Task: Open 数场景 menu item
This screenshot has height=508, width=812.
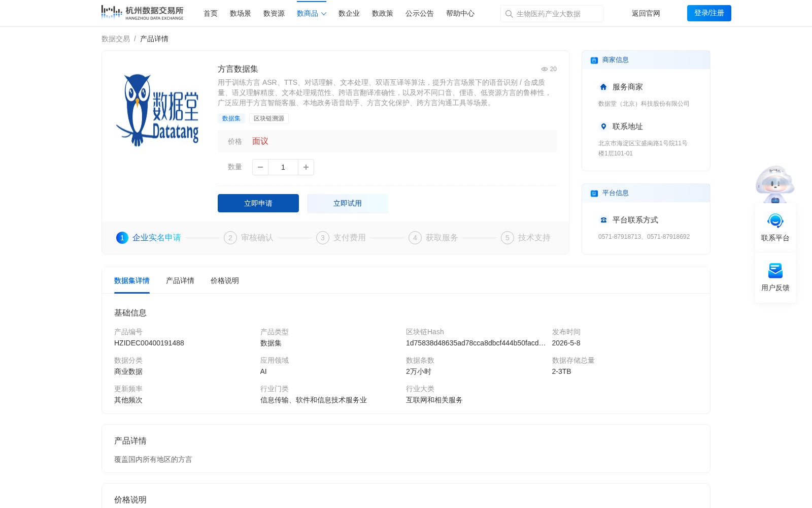Action: tap(241, 14)
